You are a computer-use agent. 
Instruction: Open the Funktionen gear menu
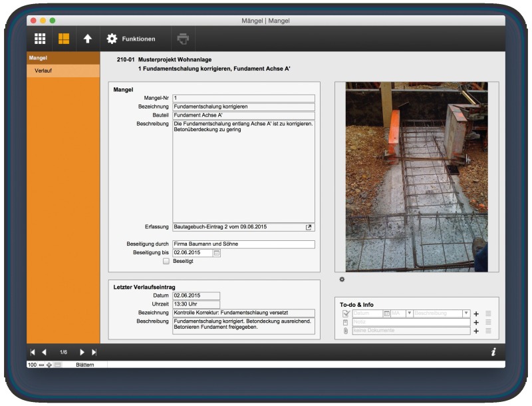pyautogui.click(x=131, y=39)
